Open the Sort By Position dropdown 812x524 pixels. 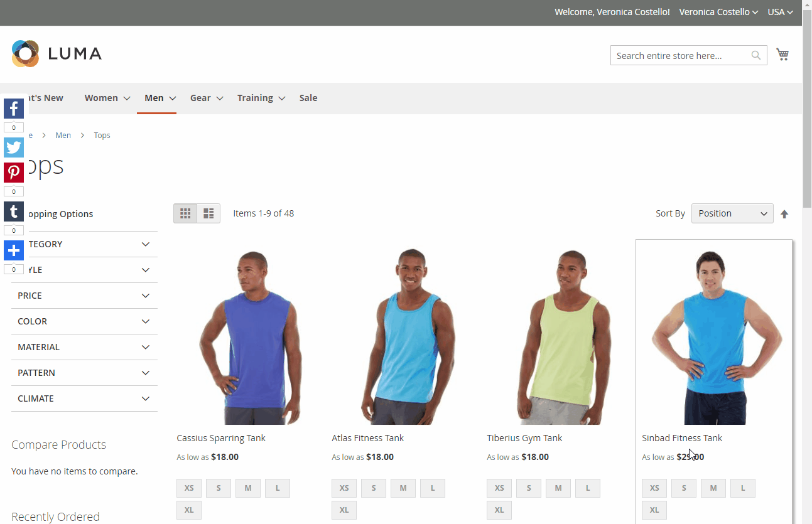732,213
